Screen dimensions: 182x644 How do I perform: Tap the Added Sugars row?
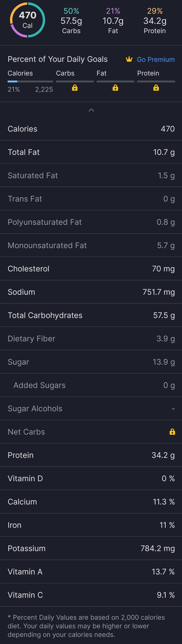coord(91,385)
